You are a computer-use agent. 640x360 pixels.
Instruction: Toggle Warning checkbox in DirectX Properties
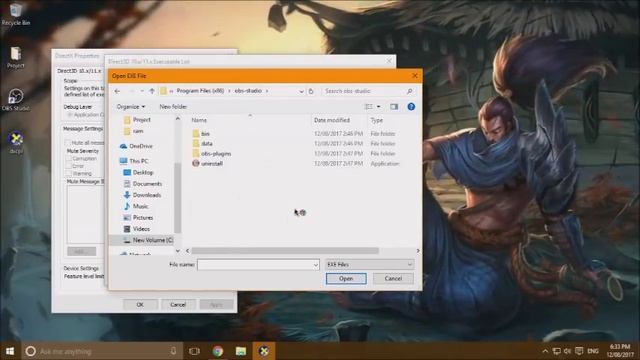point(69,173)
